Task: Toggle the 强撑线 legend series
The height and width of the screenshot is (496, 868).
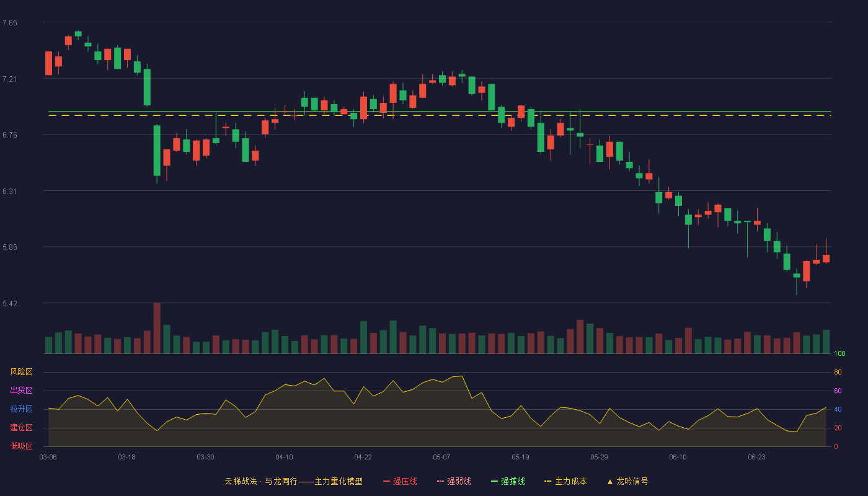Action: [x=508, y=481]
